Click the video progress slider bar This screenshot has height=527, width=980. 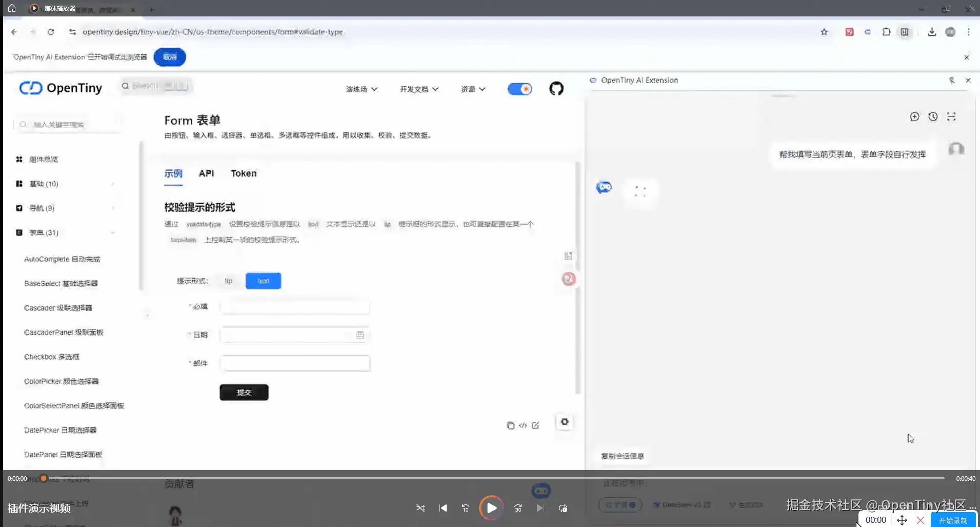click(492, 478)
